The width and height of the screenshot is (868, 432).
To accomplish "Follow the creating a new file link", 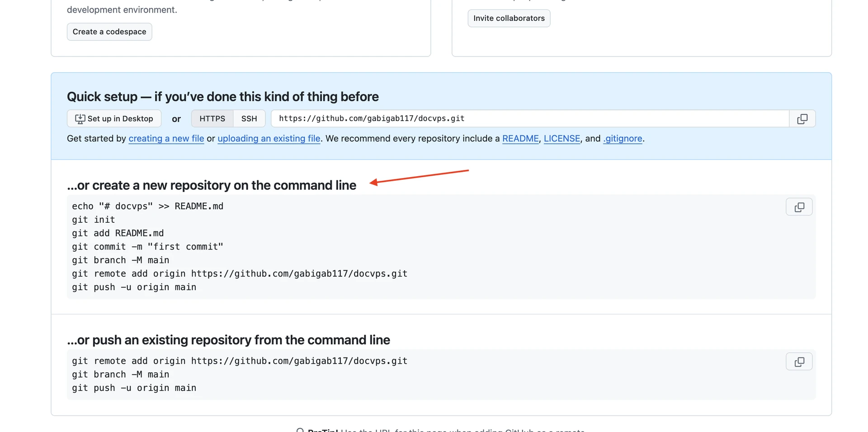I will click(166, 139).
